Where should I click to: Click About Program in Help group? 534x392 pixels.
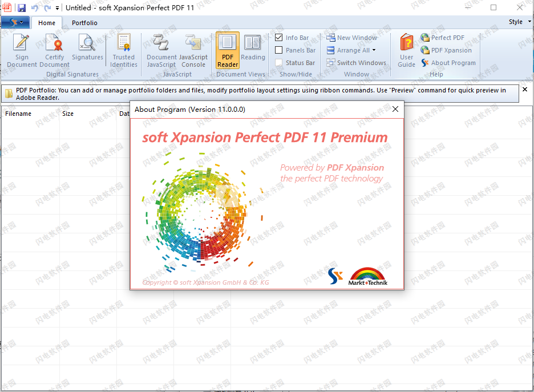pyautogui.click(x=448, y=63)
